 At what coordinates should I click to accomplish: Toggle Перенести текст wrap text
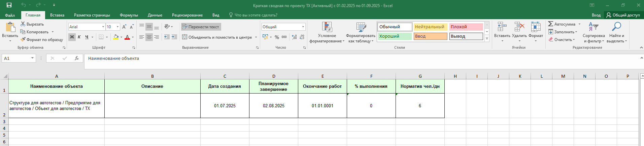pyautogui.click(x=201, y=27)
